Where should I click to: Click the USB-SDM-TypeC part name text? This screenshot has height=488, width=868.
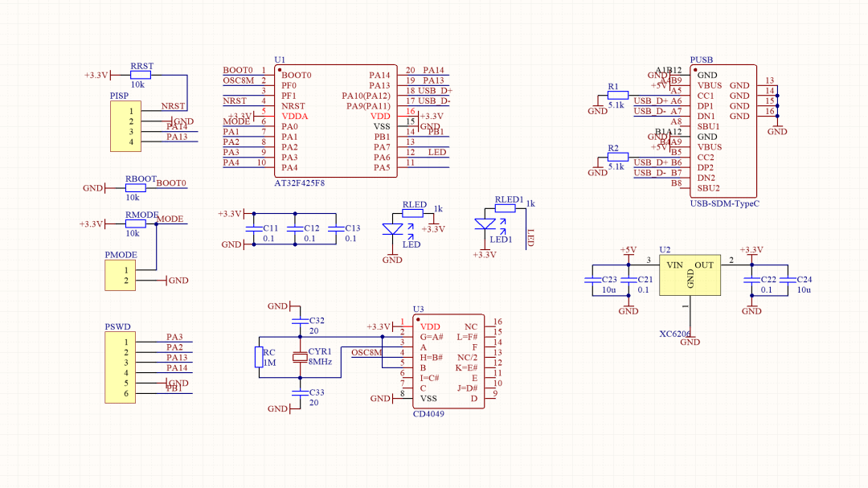pyautogui.click(x=725, y=203)
